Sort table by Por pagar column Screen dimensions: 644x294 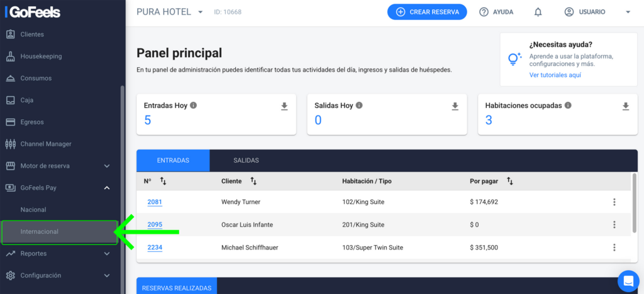coord(510,181)
